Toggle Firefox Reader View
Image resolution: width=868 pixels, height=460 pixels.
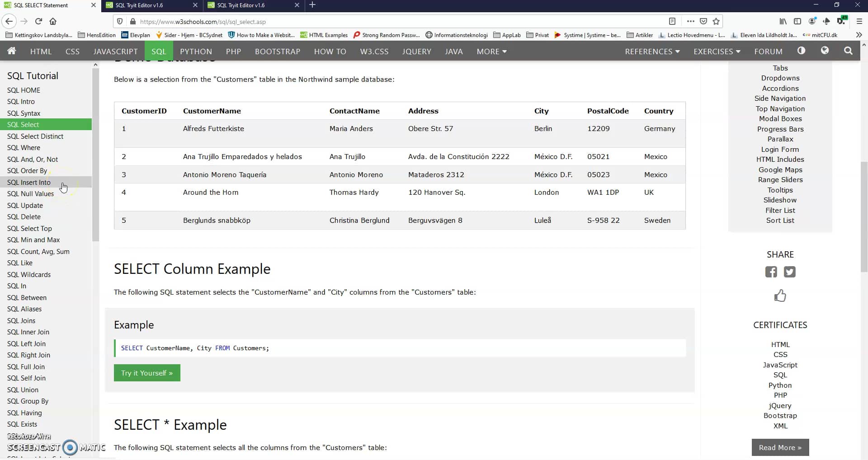coord(673,21)
